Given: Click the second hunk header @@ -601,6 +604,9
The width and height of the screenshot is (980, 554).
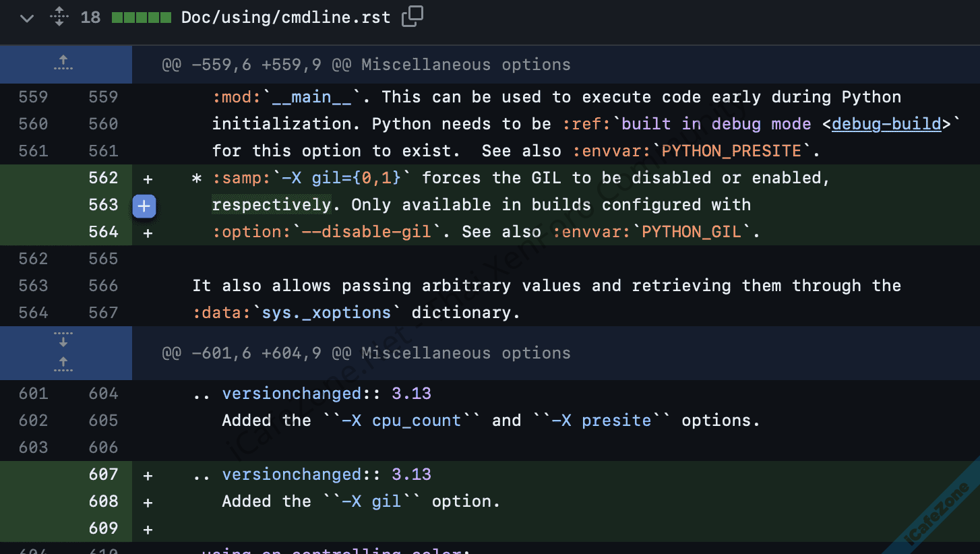Looking at the screenshot, I should [x=366, y=353].
